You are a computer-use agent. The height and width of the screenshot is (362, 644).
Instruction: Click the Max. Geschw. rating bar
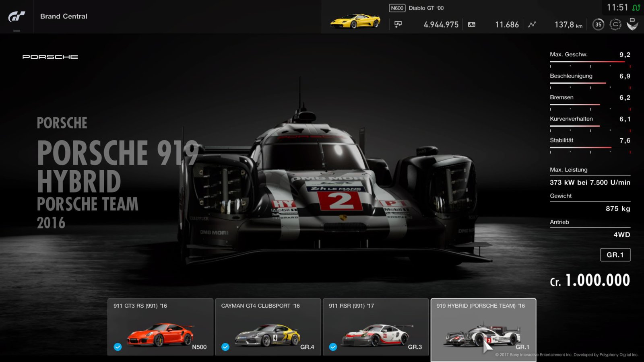[x=590, y=62]
